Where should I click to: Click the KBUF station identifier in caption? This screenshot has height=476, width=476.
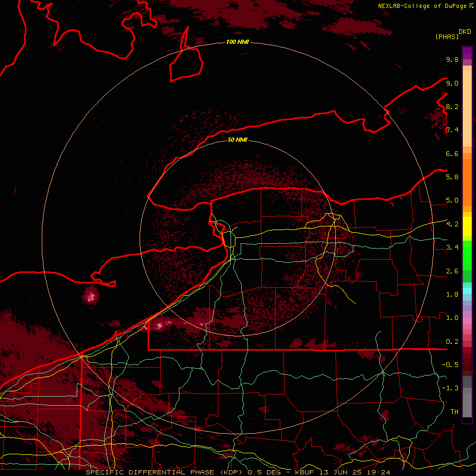pos(304,472)
